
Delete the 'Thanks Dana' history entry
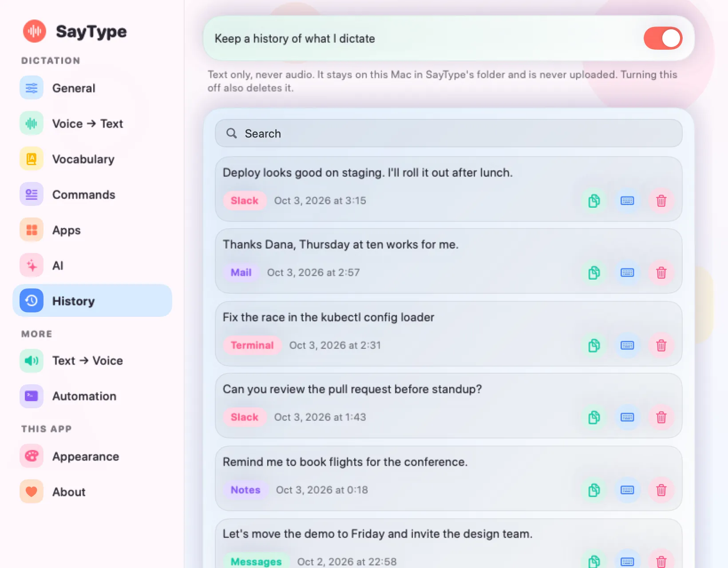tap(661, 272)
